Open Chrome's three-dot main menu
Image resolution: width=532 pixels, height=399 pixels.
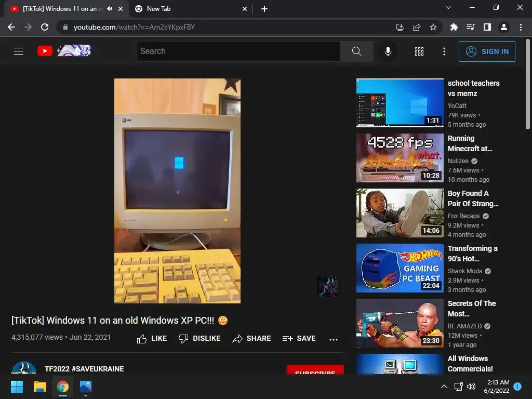(521, 27)
